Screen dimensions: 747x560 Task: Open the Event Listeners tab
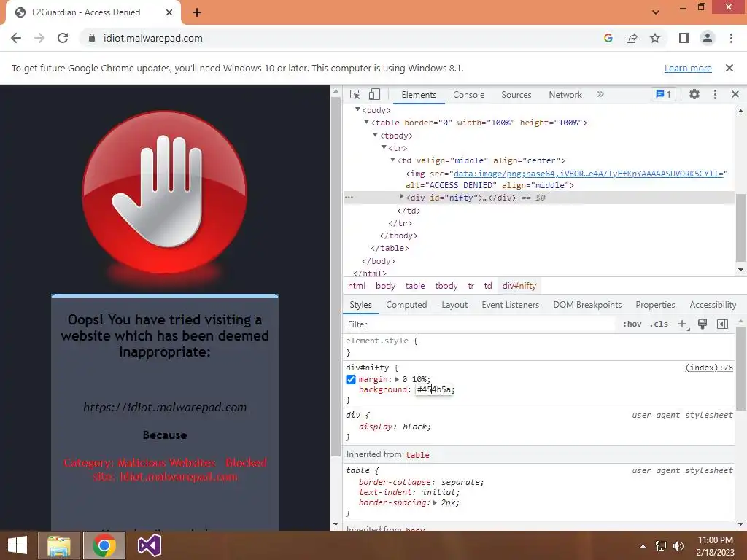coord(510,305)
